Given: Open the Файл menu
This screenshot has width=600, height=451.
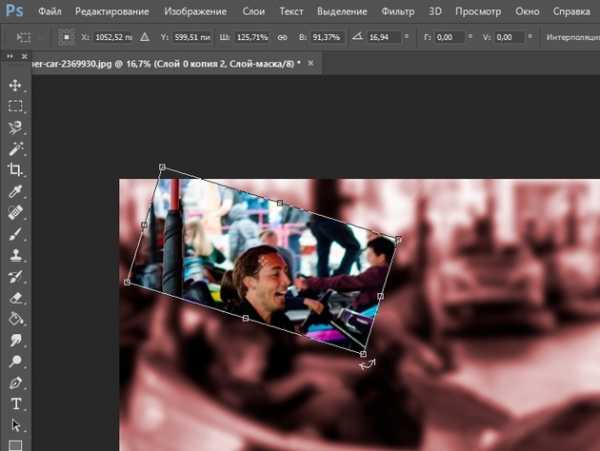Looking at the screenshot, I should pos(50,11).
